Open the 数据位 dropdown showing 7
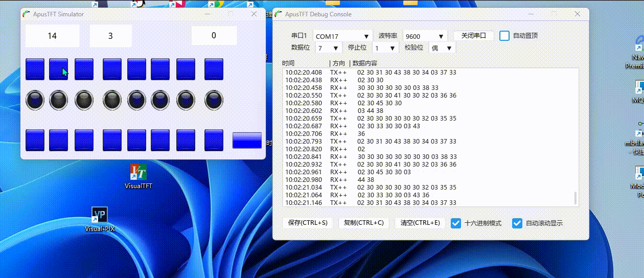 pyautogui.click(x=329, y=48)
